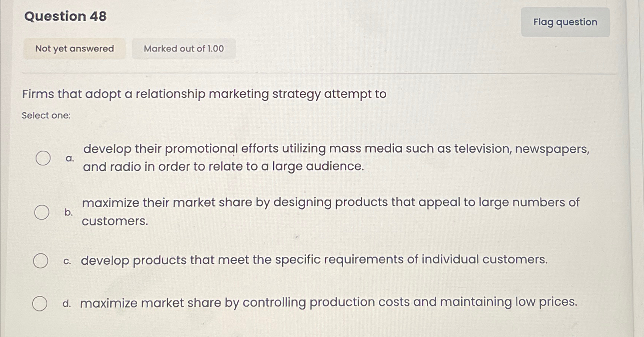Click the 'Marked out of 1.00' badge

pos(184,49)
